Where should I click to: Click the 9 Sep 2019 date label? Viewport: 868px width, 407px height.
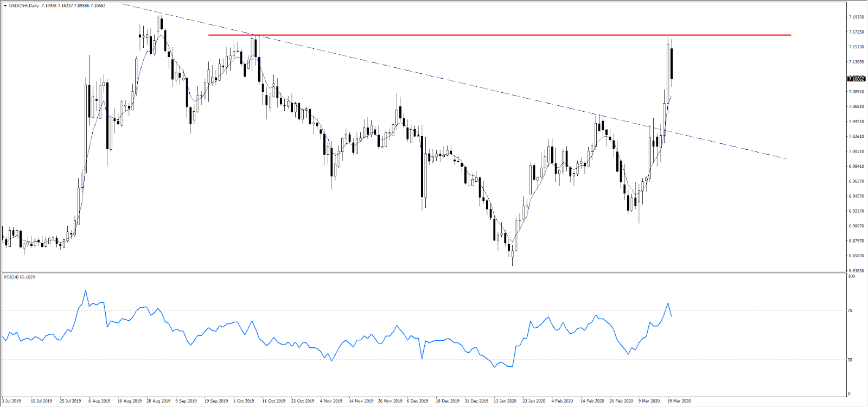coord(186,401)
